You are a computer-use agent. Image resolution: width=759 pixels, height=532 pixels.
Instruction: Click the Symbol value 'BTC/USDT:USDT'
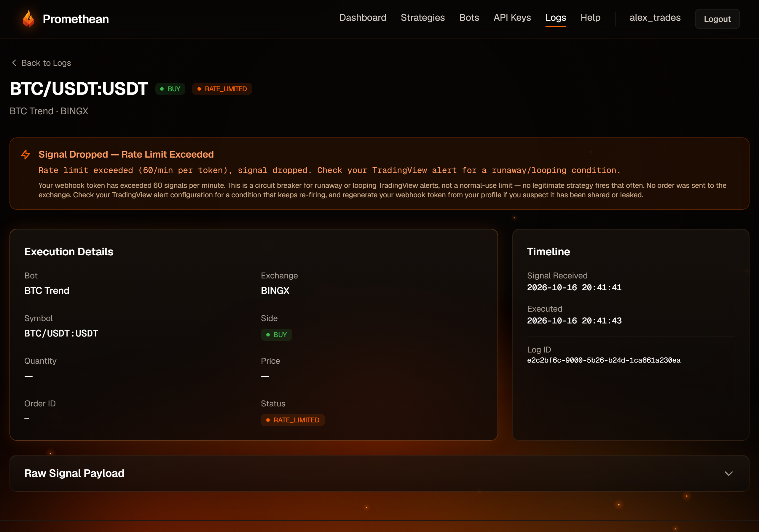[61, 333]
